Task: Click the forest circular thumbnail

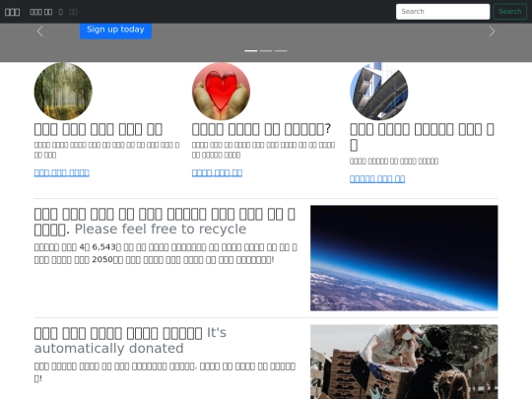Action: 63,92
